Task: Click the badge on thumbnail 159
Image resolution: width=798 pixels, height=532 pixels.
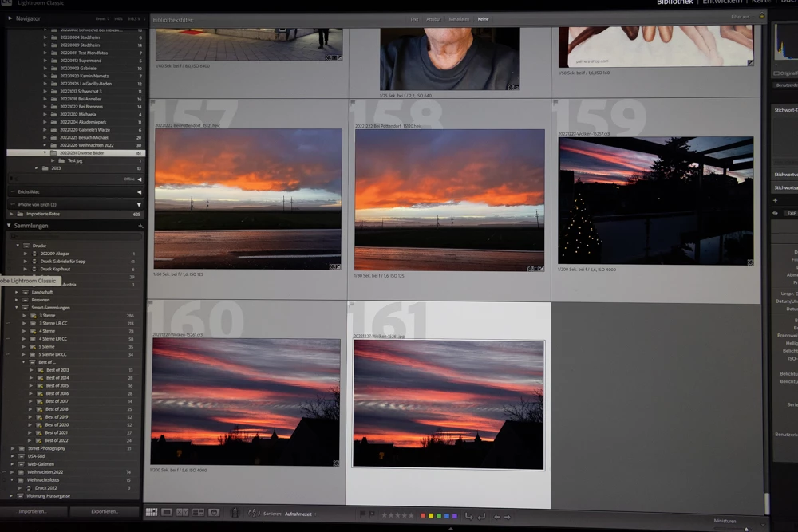Action: click(x=750, y=262)
